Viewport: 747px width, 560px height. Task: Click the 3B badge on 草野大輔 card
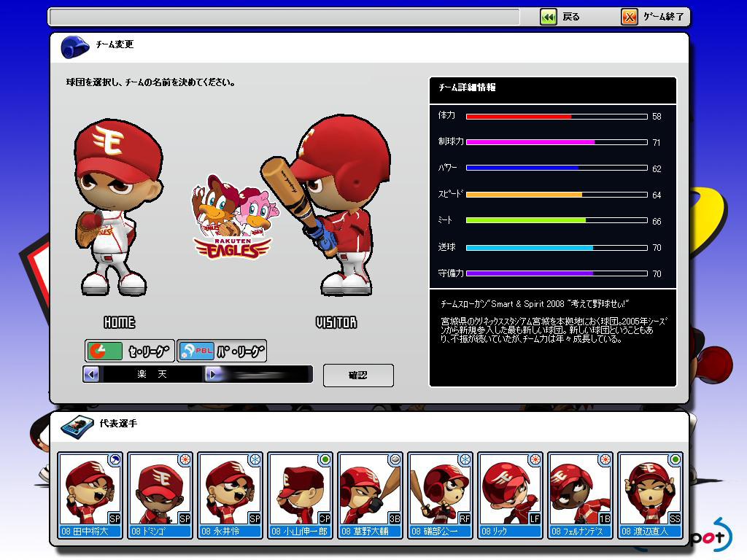395,518
